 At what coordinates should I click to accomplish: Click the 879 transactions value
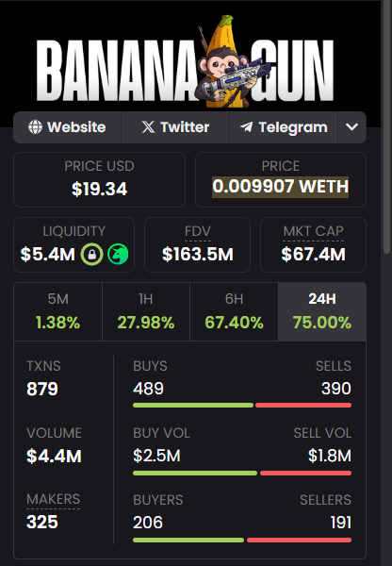tap(42, 389)
